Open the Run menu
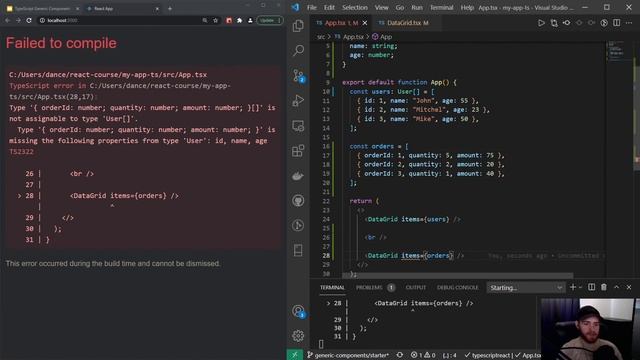Image resolution: width=640 pixels, height=360 pixels. point(417,7)
